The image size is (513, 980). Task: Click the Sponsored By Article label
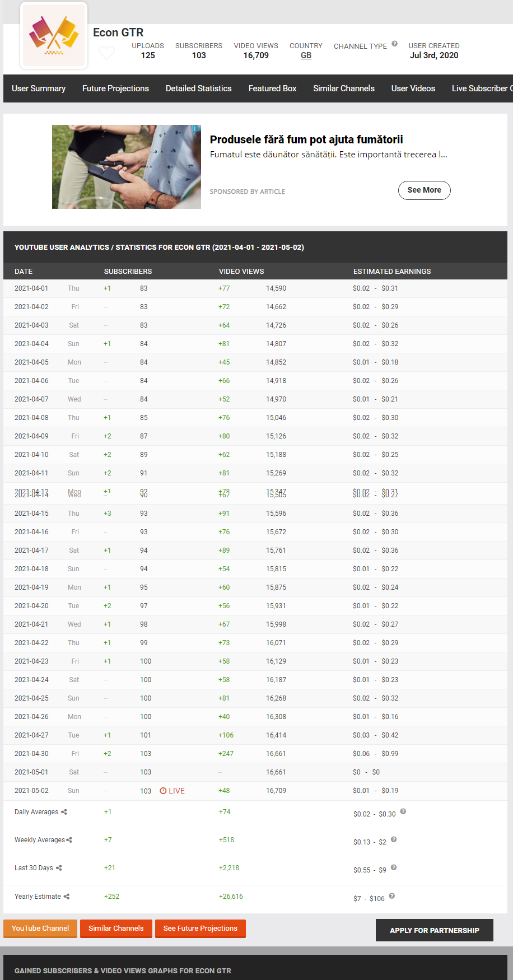pyautogui.click(x=248, y=192)
